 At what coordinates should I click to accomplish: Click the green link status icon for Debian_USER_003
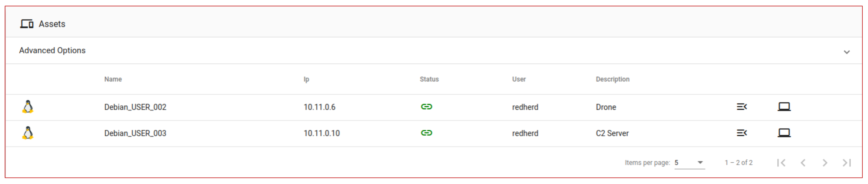[x=426, y=133]
